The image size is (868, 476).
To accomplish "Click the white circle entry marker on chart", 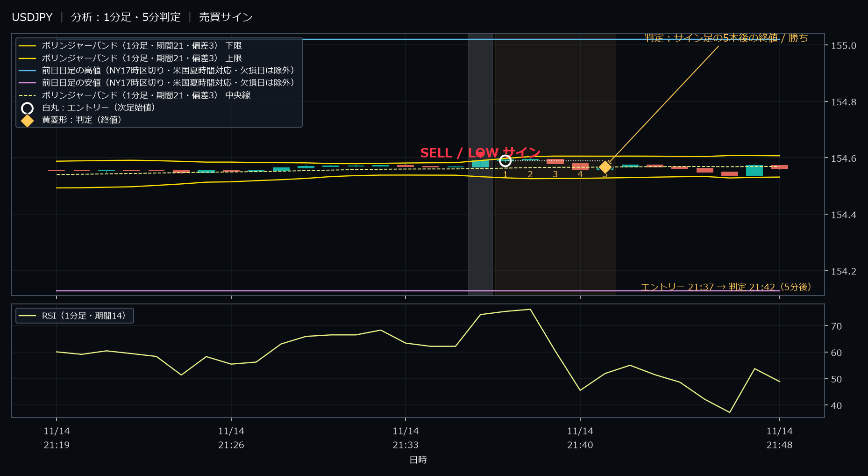I will click(505, 161).
